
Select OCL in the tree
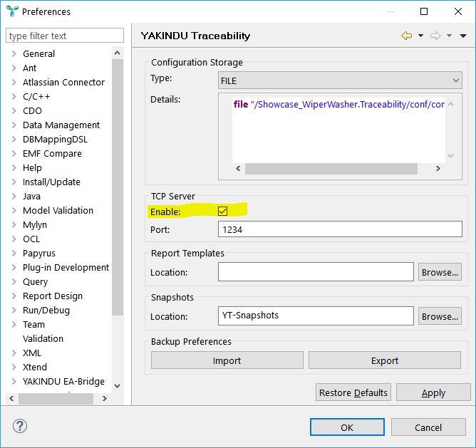click(x=31, y=239)
